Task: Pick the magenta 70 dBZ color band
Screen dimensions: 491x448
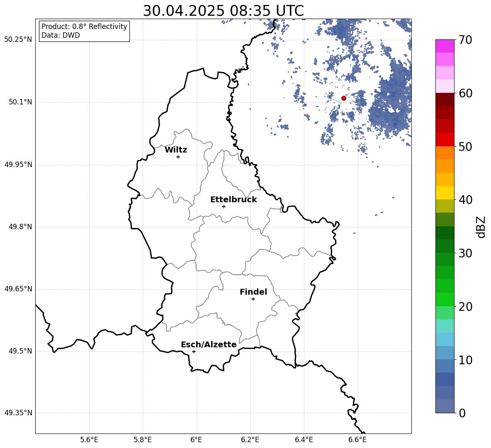Action: (x=445, y=46)
